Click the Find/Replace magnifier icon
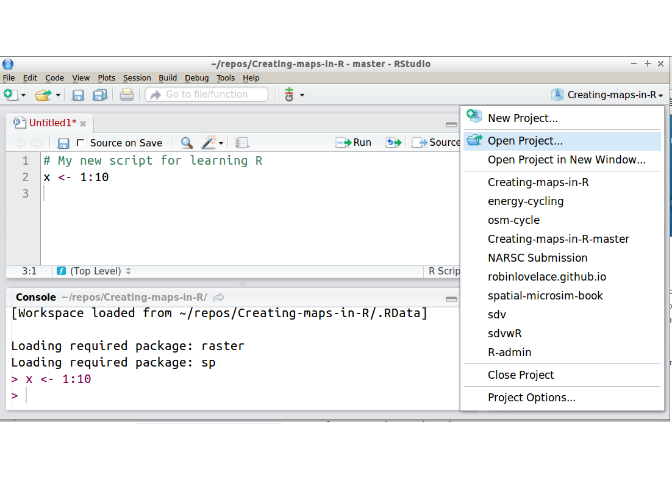Screen dimensions: 672x480 coord(186,143)
